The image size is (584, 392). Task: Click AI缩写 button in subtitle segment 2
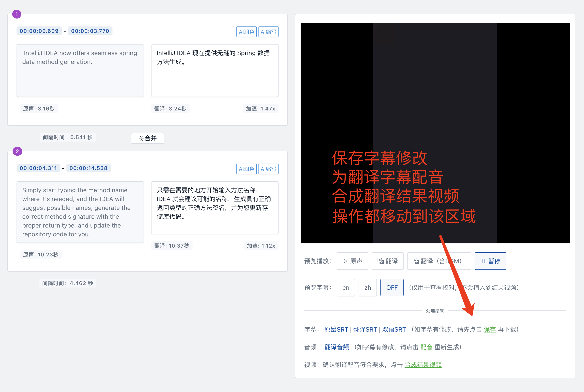(268, 169)
